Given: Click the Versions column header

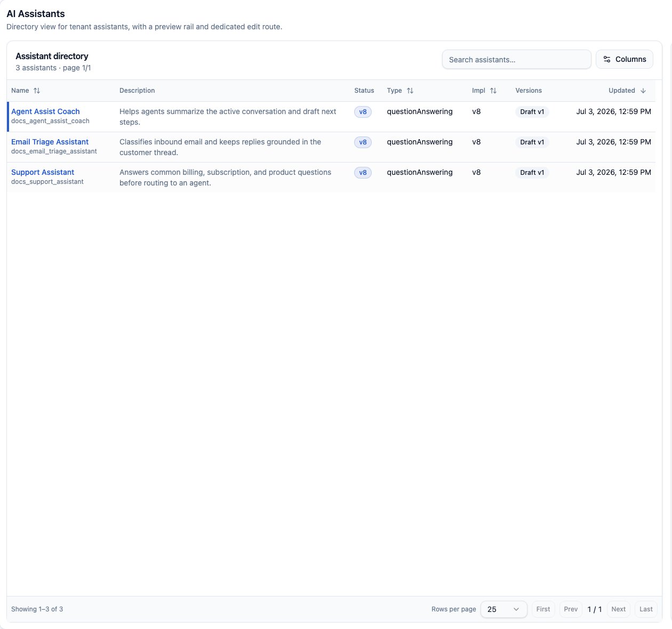Looking at the screenshot, I should (529, 91).
